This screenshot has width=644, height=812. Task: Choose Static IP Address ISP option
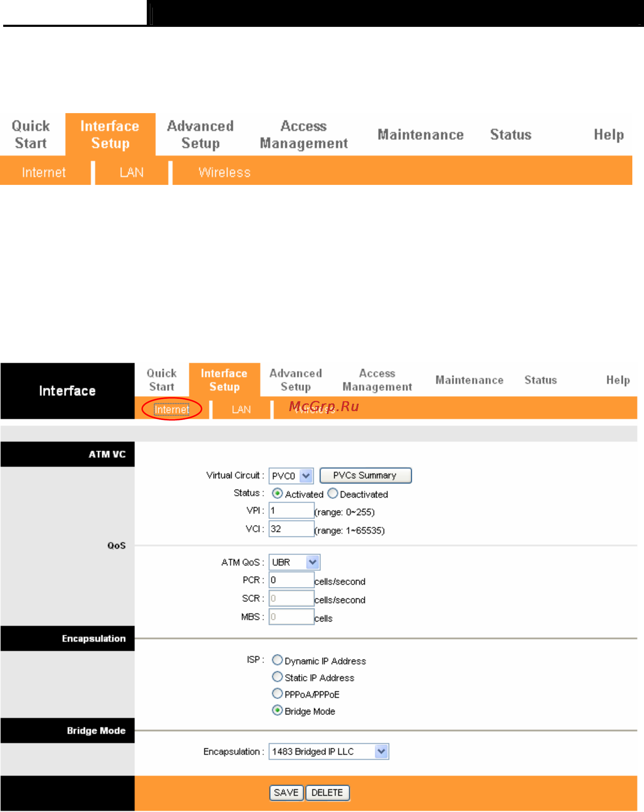(277, 677)
